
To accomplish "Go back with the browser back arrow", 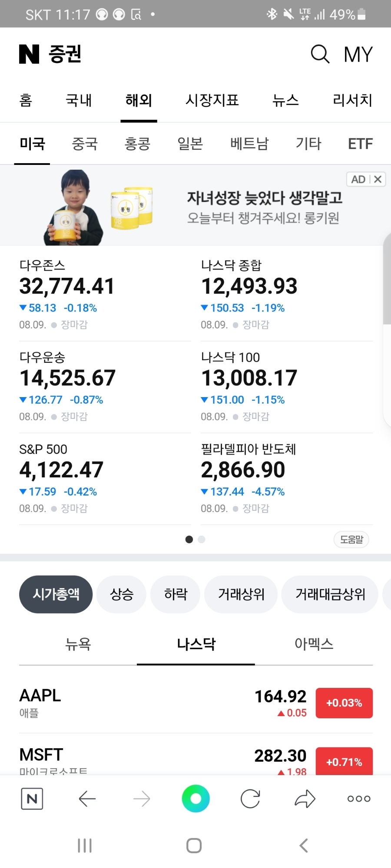I will coord(87,799).
